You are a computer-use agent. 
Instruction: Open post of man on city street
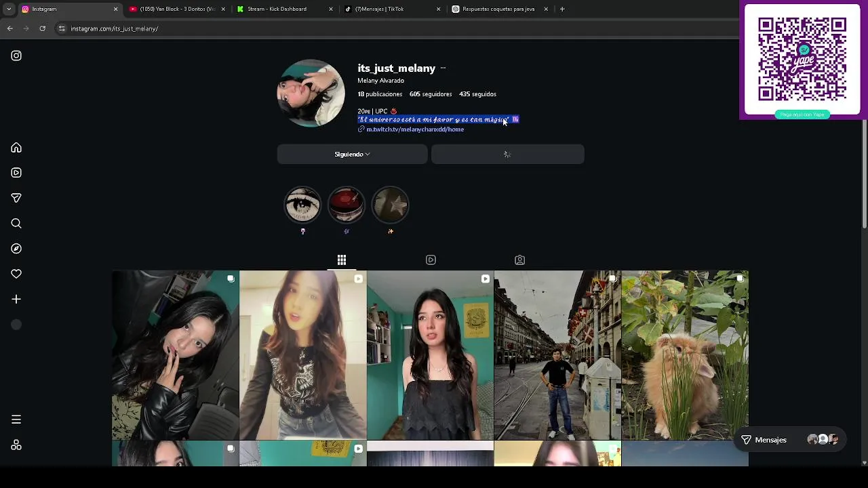[557, 355]
